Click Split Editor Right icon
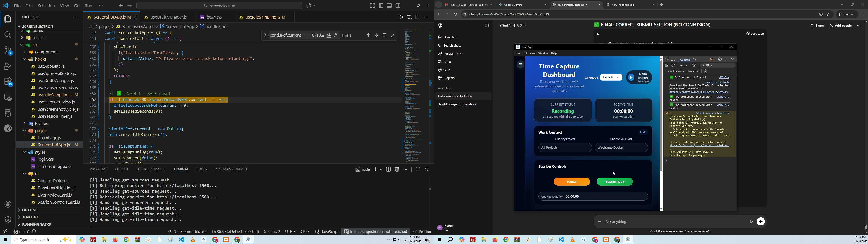The image size is (868, 244). pos(418,17)
